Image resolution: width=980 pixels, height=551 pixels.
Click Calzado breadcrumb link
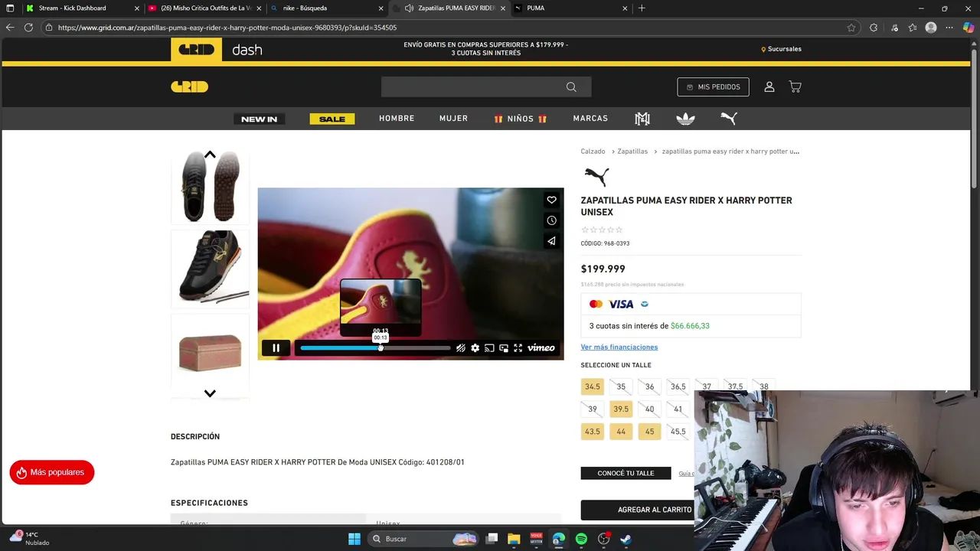[593, 152]
